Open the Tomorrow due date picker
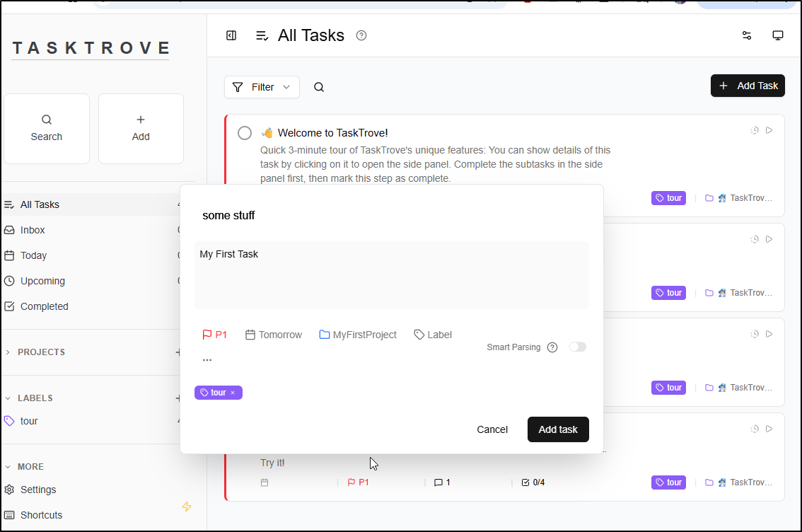 [274, 335]
